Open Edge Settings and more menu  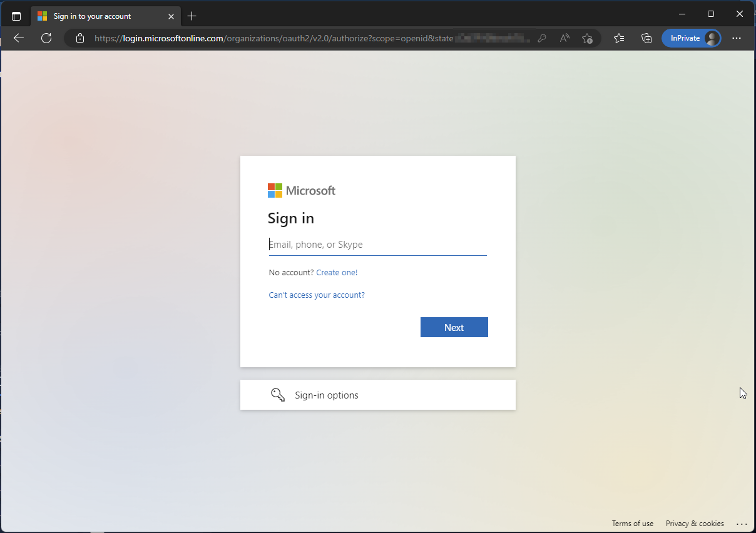tap(737, 38)
